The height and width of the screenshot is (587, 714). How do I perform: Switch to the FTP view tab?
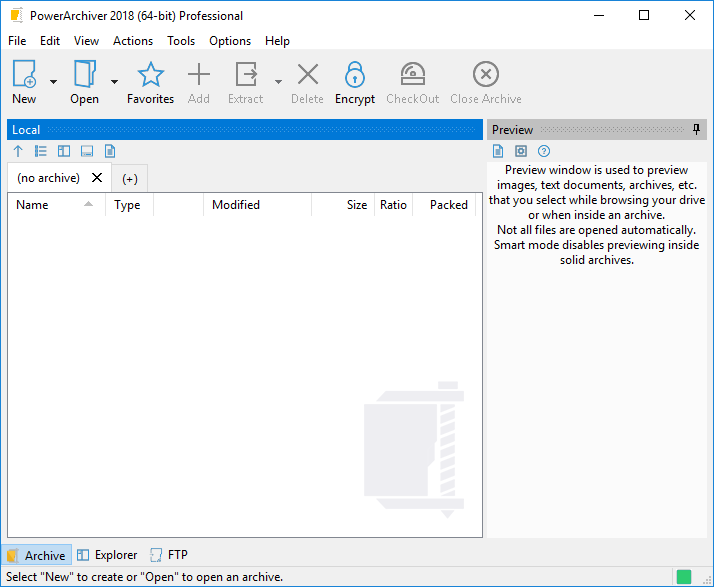pos(168,555)
